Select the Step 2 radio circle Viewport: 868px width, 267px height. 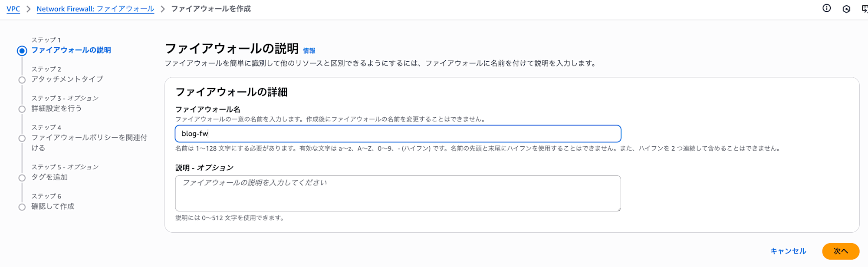coord(22,80)
